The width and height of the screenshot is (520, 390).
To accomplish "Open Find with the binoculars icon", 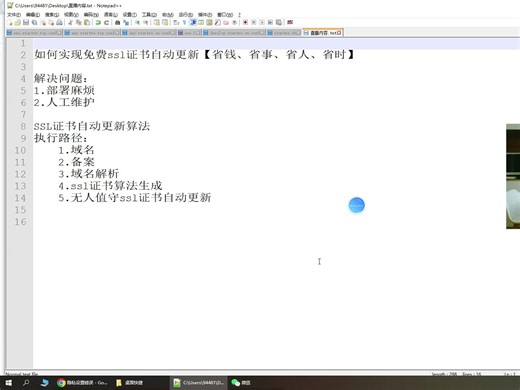I will 117,23.
